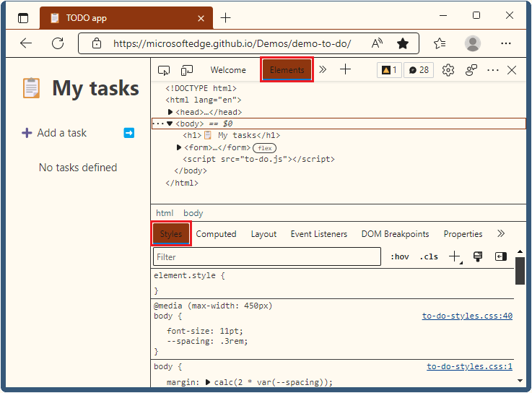Image resolution: width=532 pixels, height=393 pixels.
Task: Click the My tasks clipboard icon
Action: 32,88
